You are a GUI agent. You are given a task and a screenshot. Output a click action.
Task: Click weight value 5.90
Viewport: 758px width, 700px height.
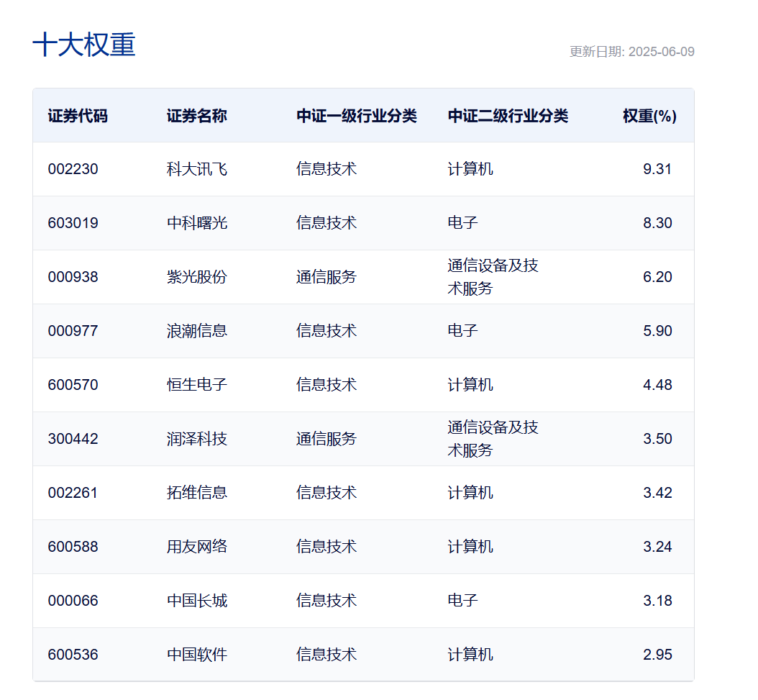coord(657,331)
